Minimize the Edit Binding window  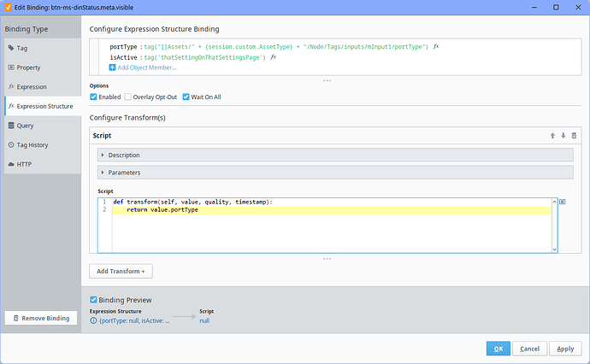pyautogui.click(x=534, y=7)
